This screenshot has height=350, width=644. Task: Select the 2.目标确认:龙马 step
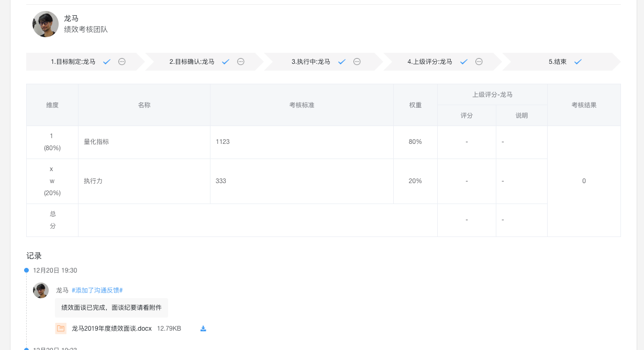[204, 62]
